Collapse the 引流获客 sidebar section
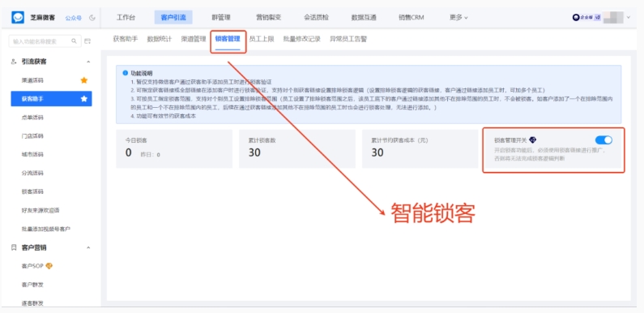This screenshot has height=313, width=644. tap(88, 62)
